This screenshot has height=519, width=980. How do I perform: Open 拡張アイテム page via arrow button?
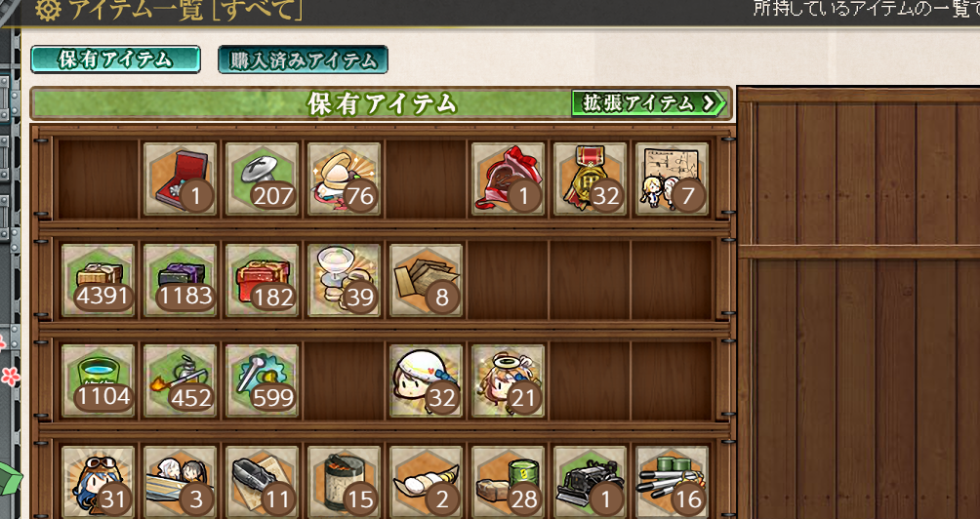(649, 103)
